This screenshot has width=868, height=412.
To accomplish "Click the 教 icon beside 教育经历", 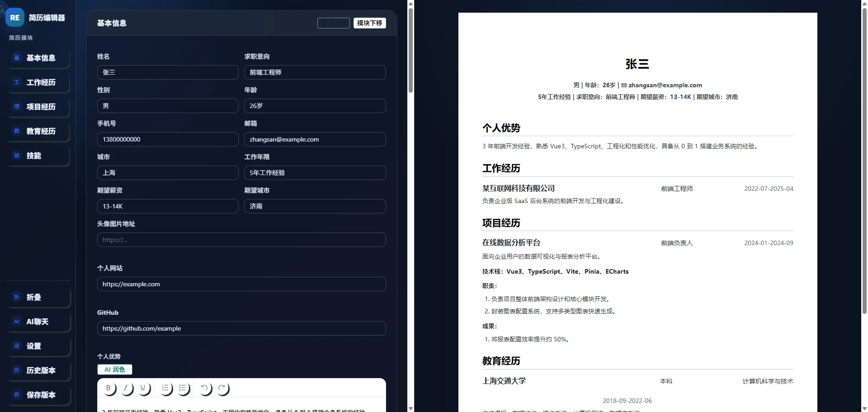I will pos(17,131).
